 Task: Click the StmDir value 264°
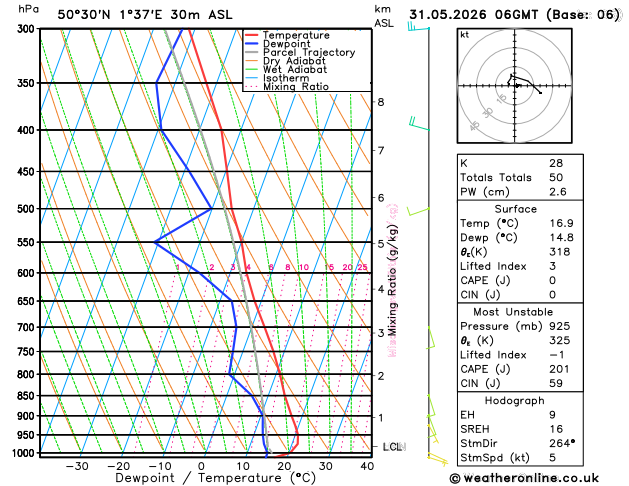(562, 443)
